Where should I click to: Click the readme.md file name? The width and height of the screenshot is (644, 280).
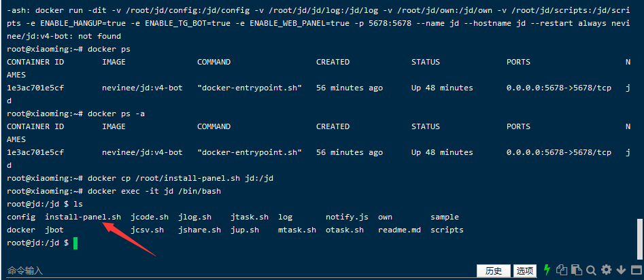pyautogui.click(x=399, y=230)
